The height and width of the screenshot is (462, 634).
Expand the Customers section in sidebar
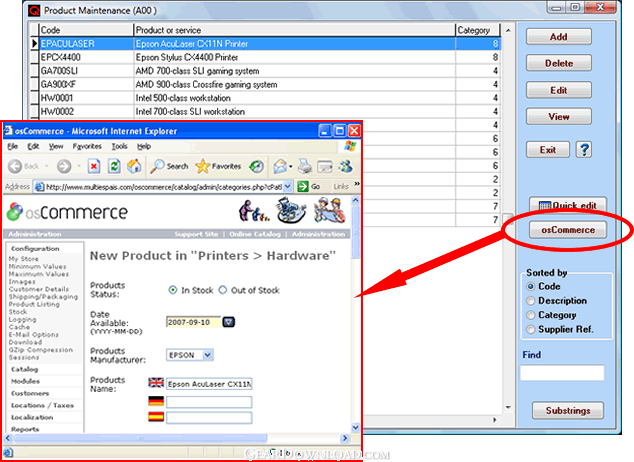point(30,393)
